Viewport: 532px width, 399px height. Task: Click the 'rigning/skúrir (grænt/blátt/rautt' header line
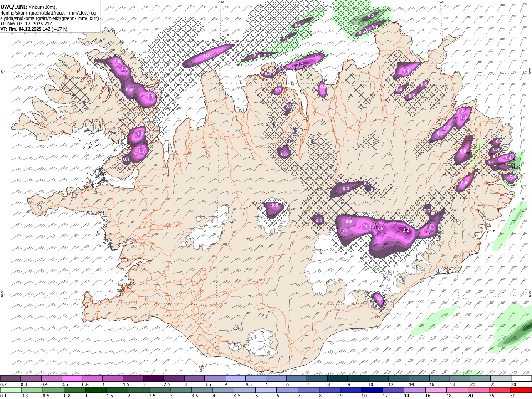pyautogui.click(x=48, y=13)
